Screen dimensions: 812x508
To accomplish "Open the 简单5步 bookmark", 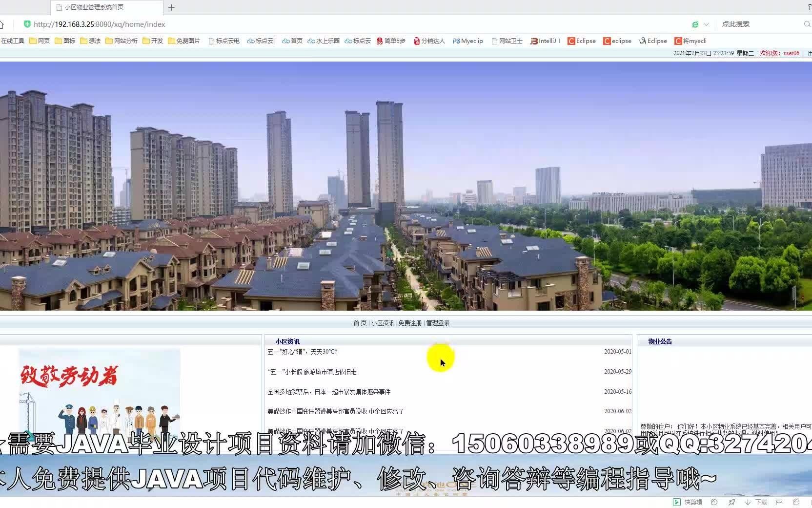I will point(390,41).
